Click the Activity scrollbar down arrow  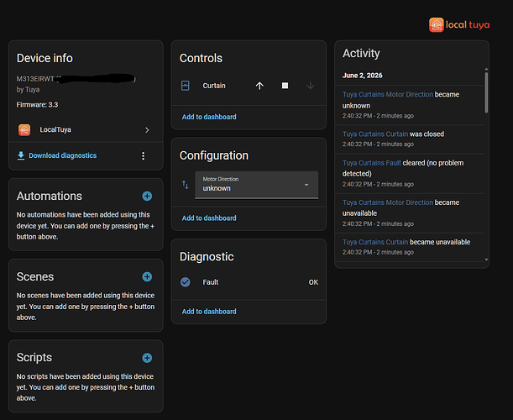click(486, 260)
